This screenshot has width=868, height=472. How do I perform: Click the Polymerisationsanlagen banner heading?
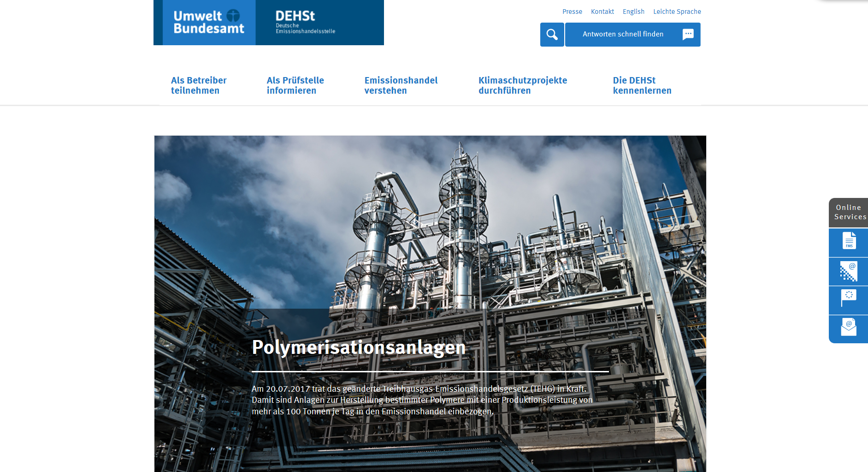[x=359, y=347]
